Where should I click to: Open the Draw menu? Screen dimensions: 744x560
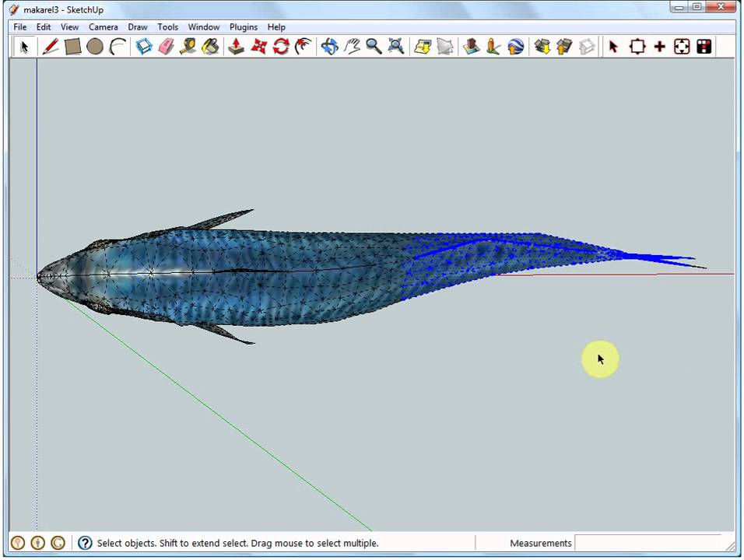[138, 27]
